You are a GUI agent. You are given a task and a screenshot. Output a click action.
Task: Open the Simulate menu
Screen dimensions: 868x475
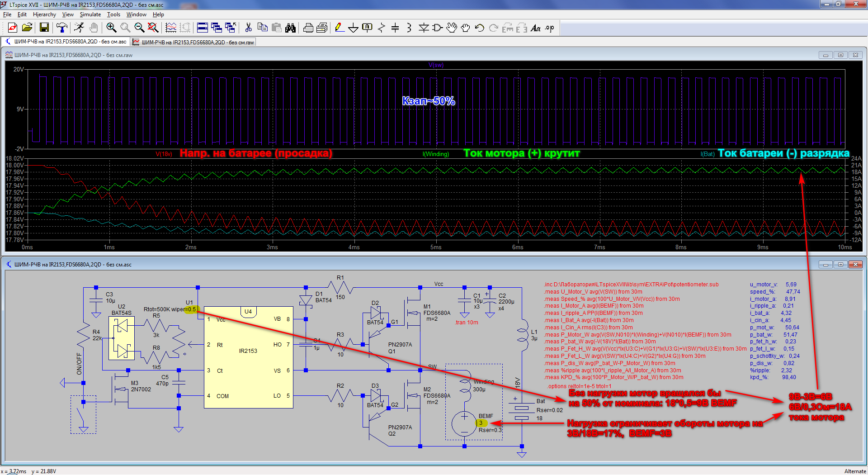coord(90,14)
